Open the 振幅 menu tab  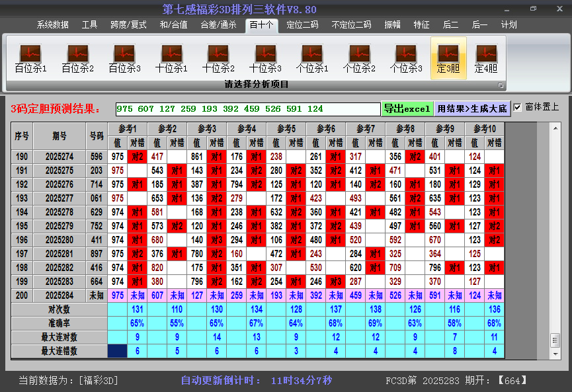[x=393, y=25]
